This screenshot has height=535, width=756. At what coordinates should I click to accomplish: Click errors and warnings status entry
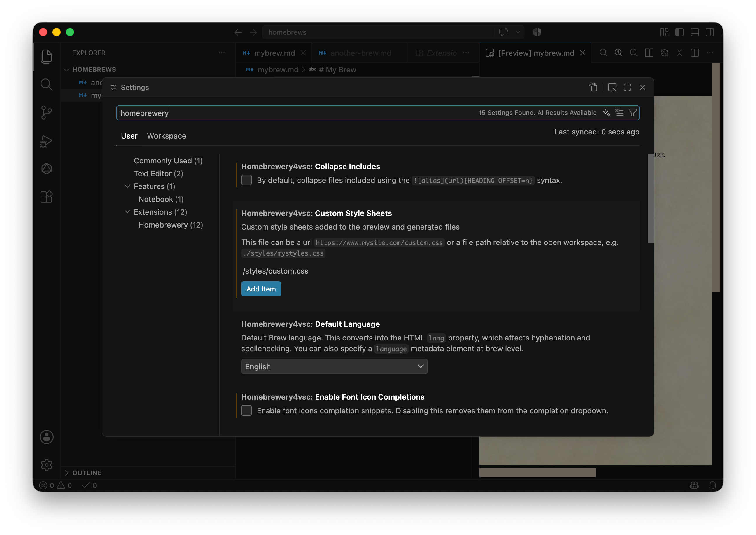(x=55, y=485)
